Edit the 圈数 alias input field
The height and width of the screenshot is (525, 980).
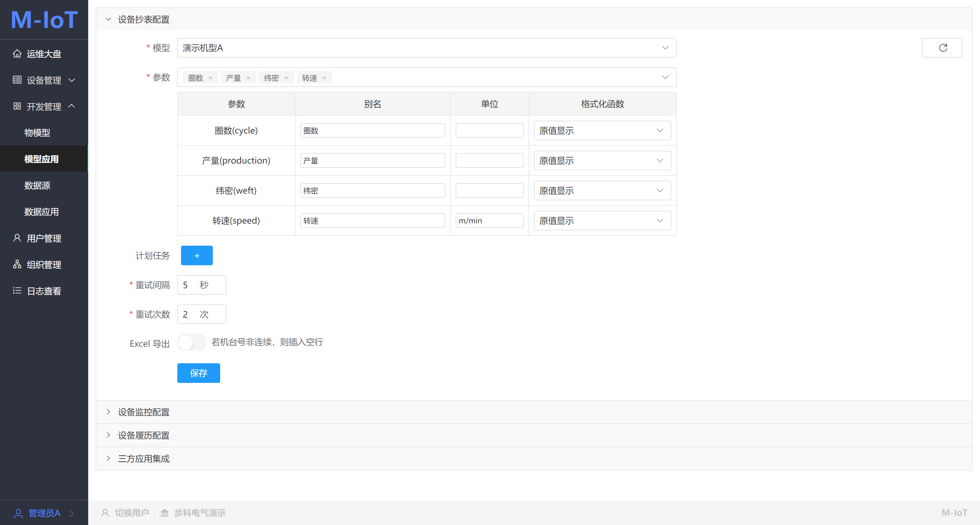[372, 130]
